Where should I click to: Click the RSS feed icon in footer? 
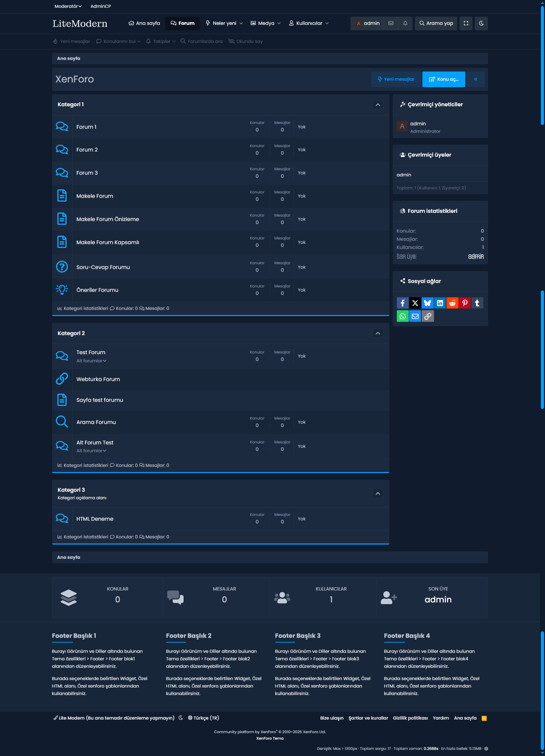[484, 718]
